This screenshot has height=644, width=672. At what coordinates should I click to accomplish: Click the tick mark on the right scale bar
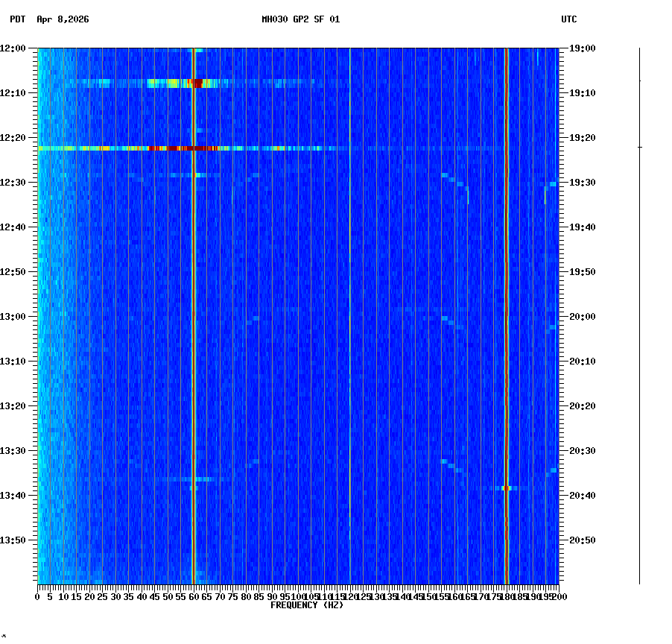639,147
